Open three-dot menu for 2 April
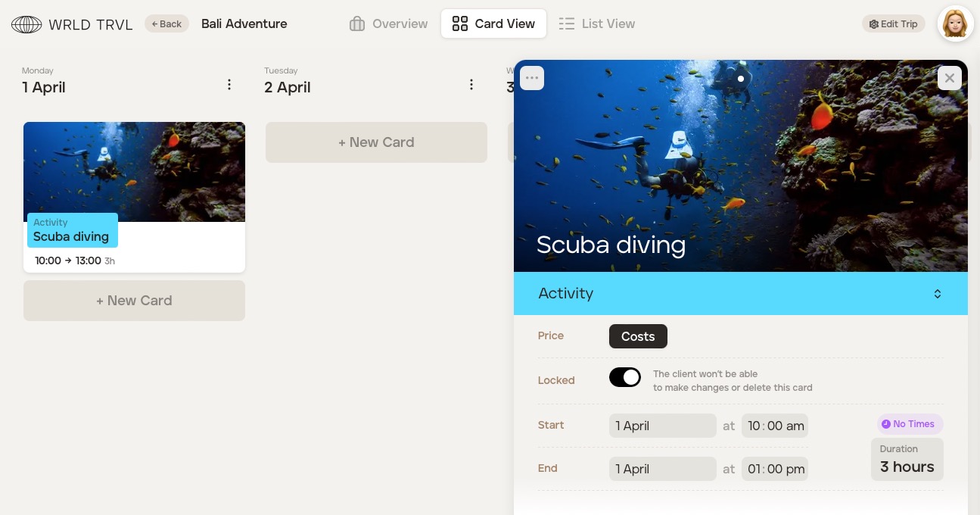Viewport: 980px width, 515px height. tap(471, 85)
